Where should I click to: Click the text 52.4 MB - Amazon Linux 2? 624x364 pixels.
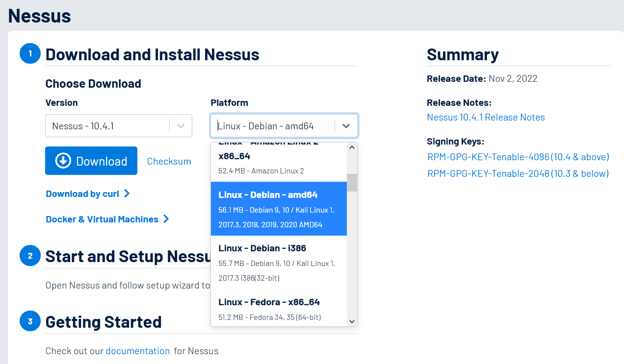pyautogui.click(x=261, y=170)
